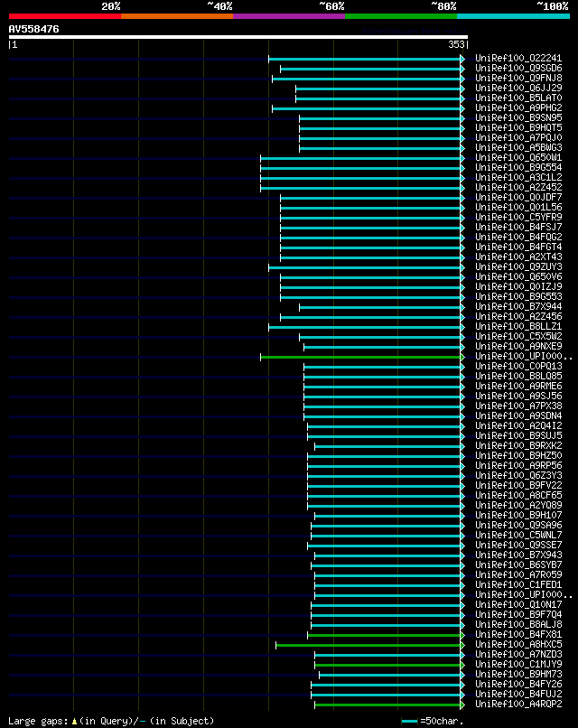Select the UniRef100_A9RME6 label
The width and height of the screenshot is (578, 728).
coord(518,386)
